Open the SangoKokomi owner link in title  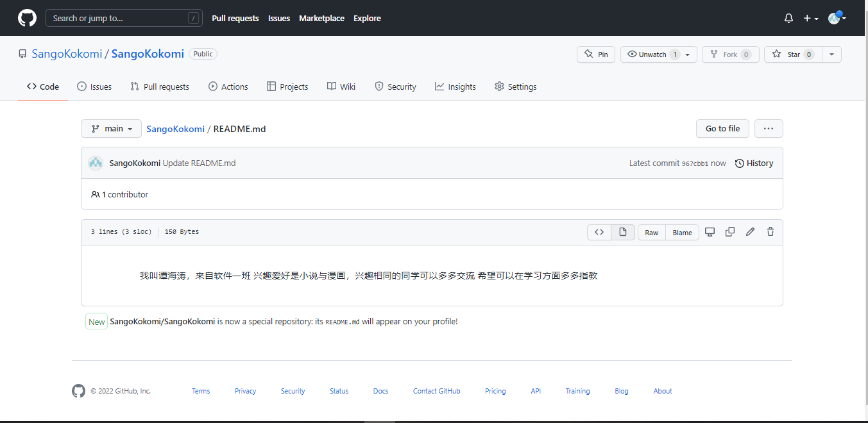click(67, 54)
